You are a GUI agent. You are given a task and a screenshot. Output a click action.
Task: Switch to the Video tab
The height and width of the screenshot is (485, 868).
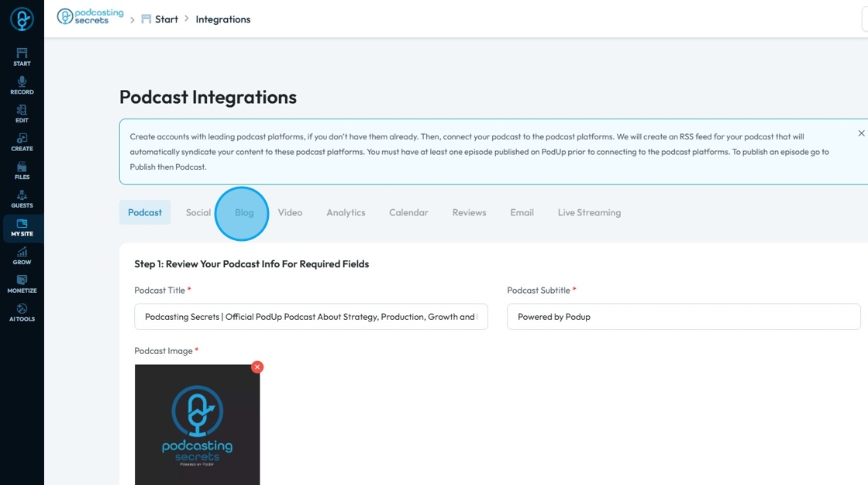[290, 212]
